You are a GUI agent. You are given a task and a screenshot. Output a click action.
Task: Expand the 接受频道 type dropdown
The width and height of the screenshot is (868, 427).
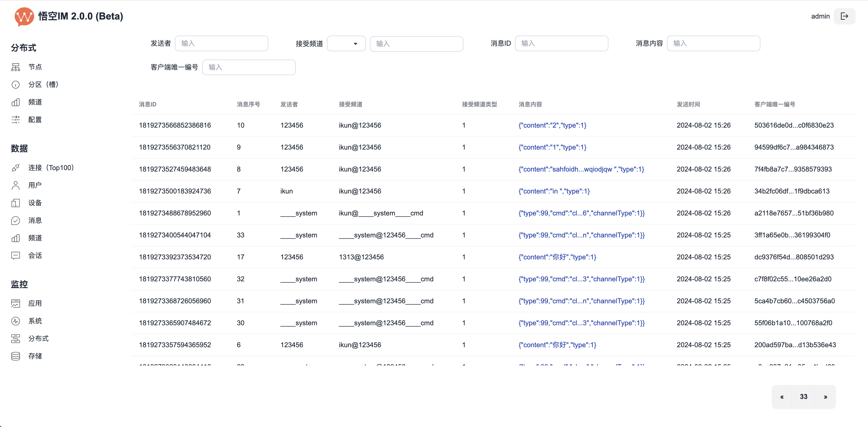pos(346,43)
